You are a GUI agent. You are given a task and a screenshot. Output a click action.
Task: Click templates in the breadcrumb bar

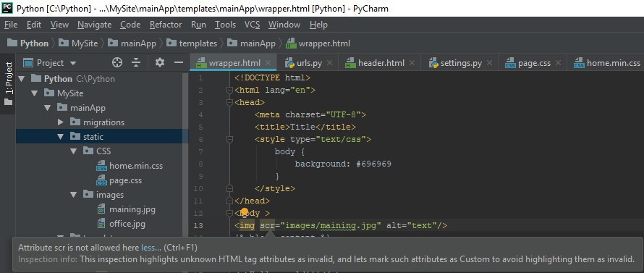click(198, 43)
